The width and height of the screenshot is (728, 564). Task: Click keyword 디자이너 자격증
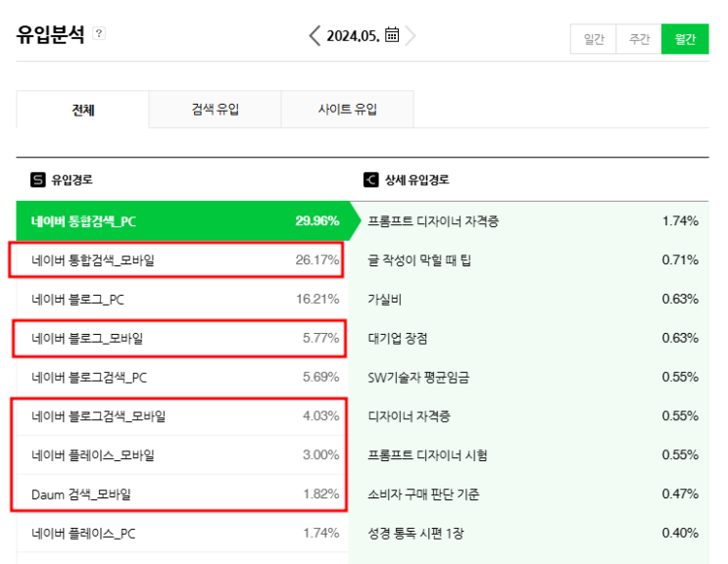coord(409,416)
